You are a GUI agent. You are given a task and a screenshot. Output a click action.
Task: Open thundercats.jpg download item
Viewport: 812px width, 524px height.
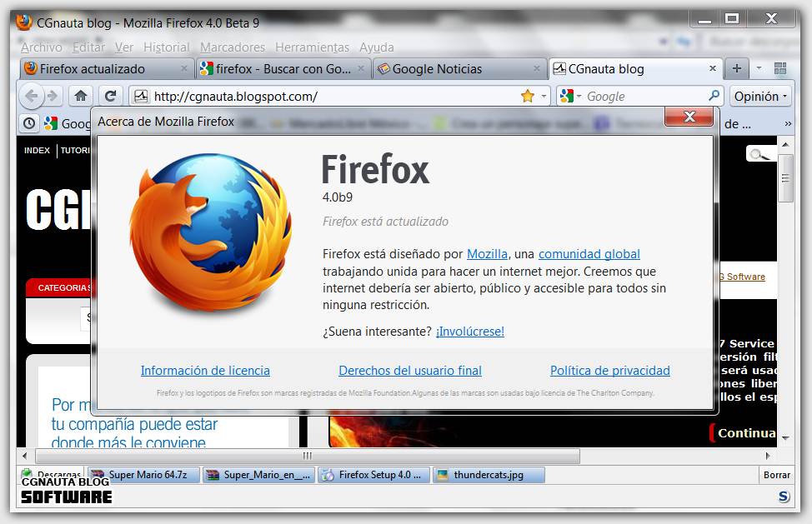489,475
